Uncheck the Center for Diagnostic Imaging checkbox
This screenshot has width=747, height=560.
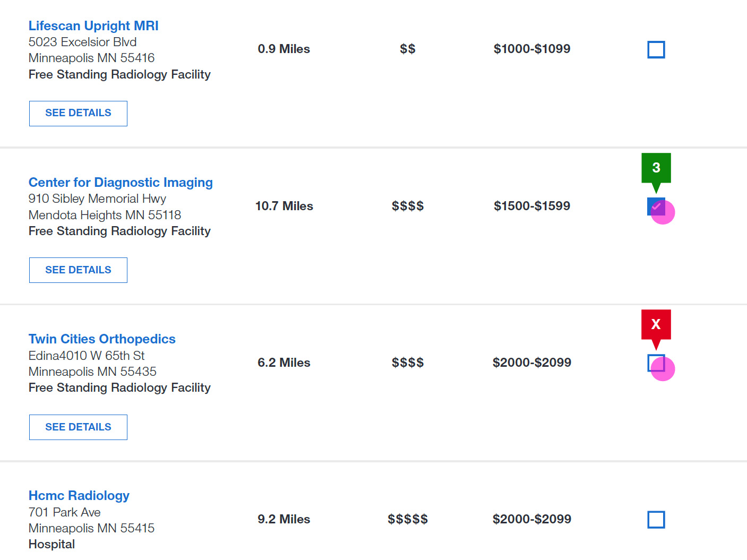click(656, 206)
